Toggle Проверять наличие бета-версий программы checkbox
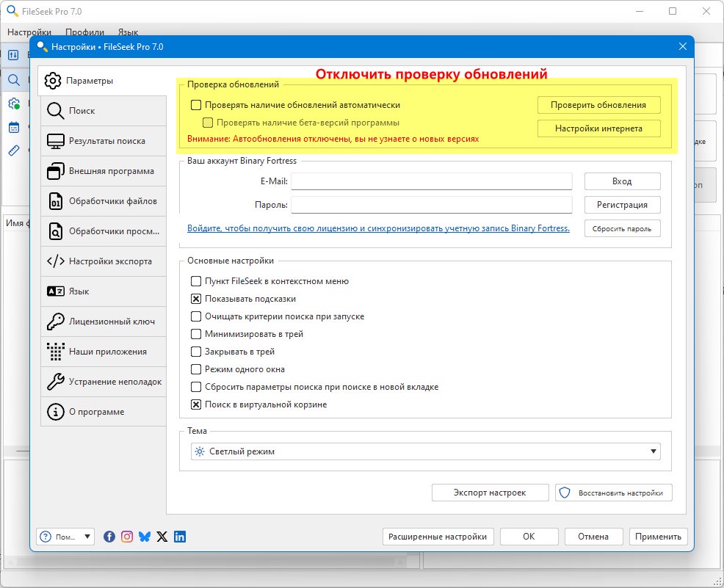The height and width of the screenshot is (588, 724). [208, 123]
